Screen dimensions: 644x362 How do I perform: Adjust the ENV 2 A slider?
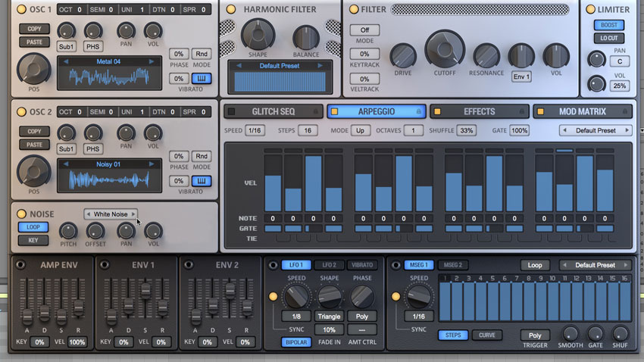click(x=196, y=315)
